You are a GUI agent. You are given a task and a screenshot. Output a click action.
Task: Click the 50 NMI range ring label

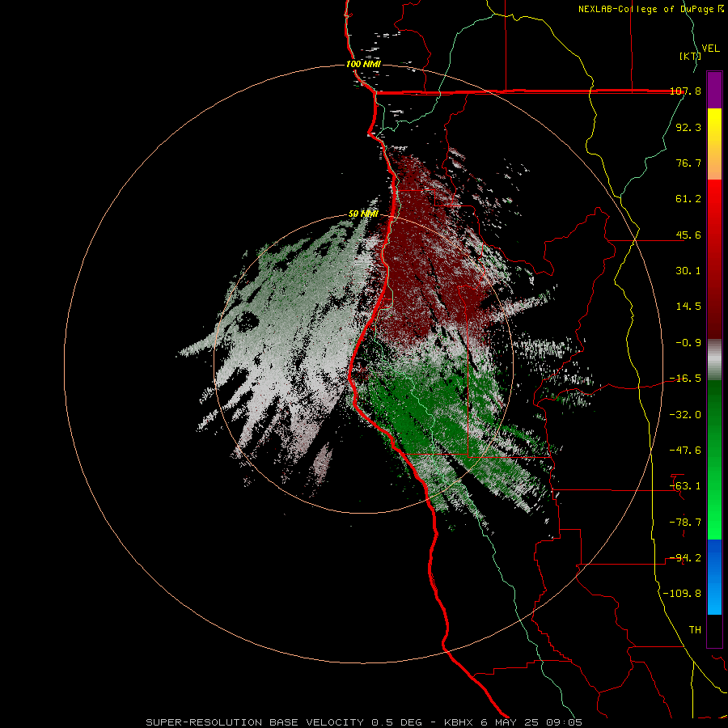pos(363,214)
